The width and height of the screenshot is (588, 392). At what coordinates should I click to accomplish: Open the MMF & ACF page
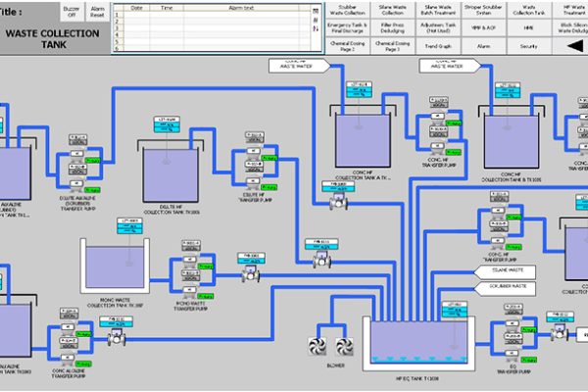coord(484,27)
